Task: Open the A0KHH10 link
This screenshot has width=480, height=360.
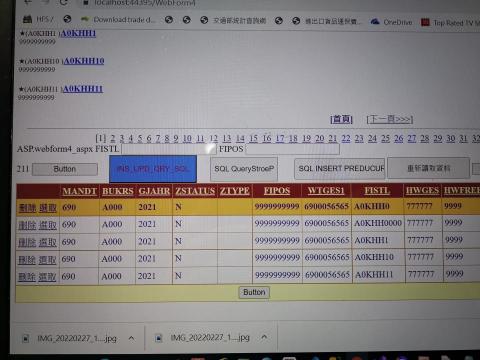Action: [x=84, y=61]
